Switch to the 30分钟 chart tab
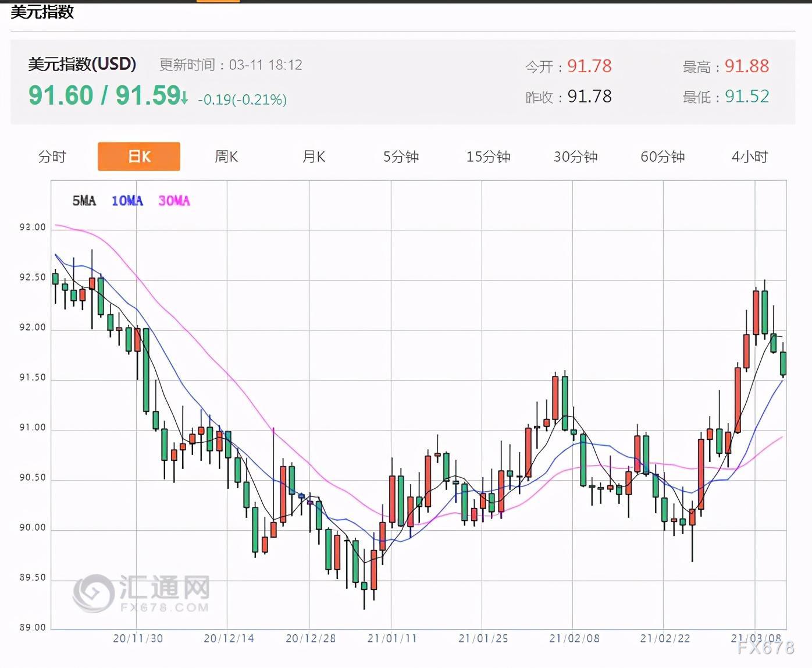812x668 pixels. (x=575, y=157)
